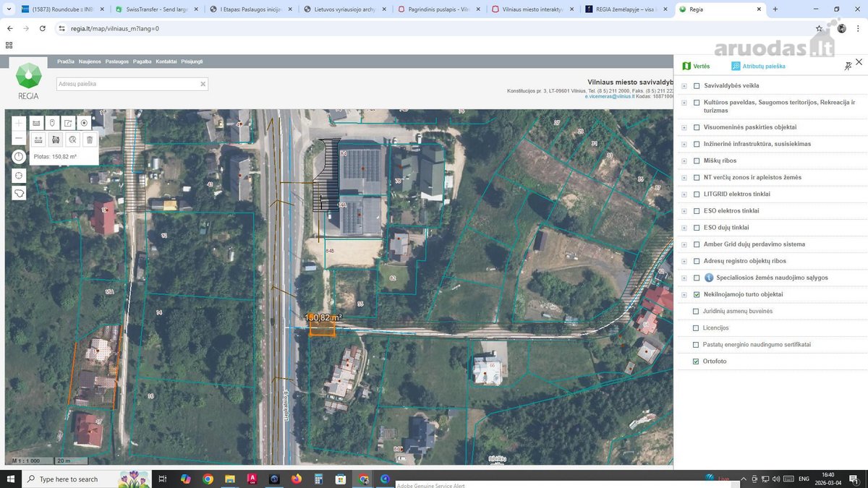This screenshot has height=488, width=868.
Task: Expand Adresų registro objektų ribos group
Action: [684, 261]
